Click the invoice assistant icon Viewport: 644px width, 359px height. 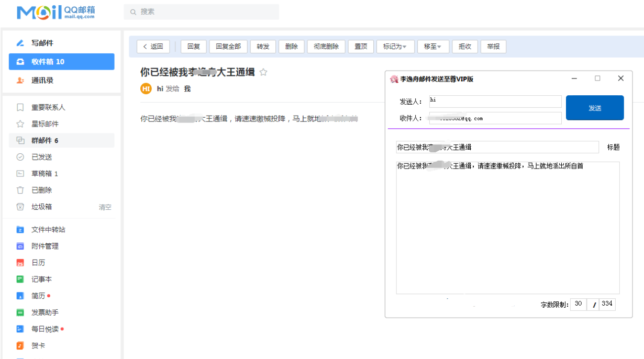click(x=20, y=312)
